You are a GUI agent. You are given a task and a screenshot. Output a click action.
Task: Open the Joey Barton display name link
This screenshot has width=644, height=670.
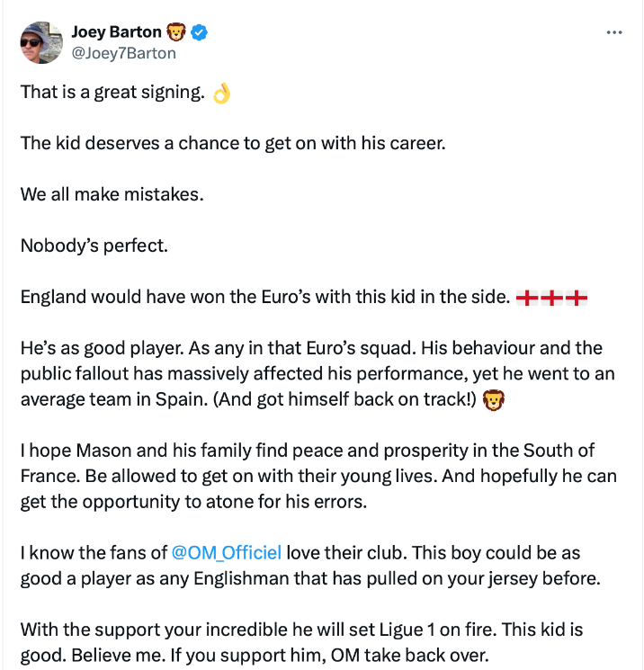coord(117,33)
